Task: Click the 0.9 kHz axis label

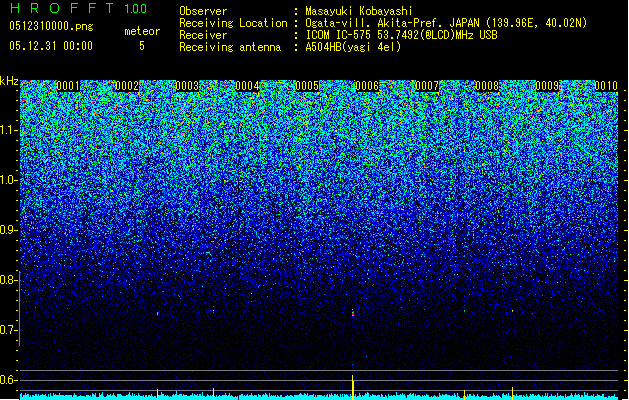Action: click(x=10, y=230)
